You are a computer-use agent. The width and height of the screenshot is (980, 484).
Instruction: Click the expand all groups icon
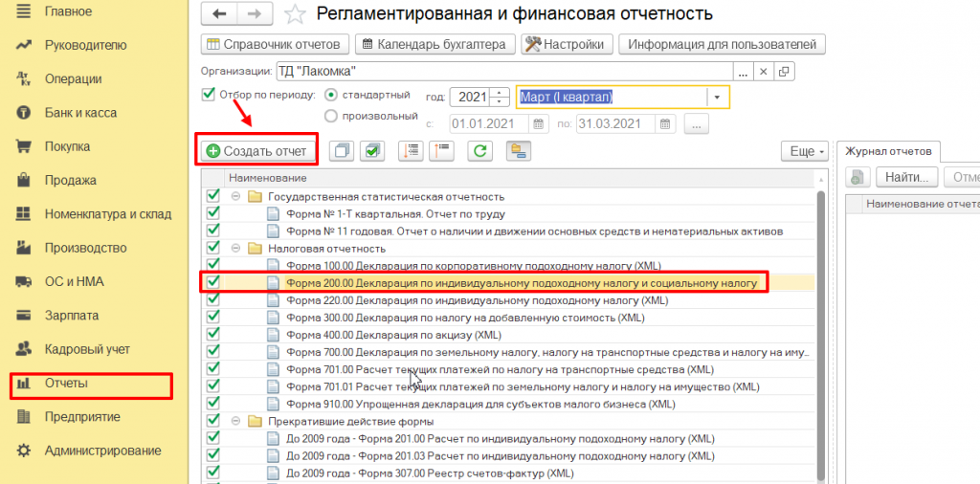click(411, 151)
